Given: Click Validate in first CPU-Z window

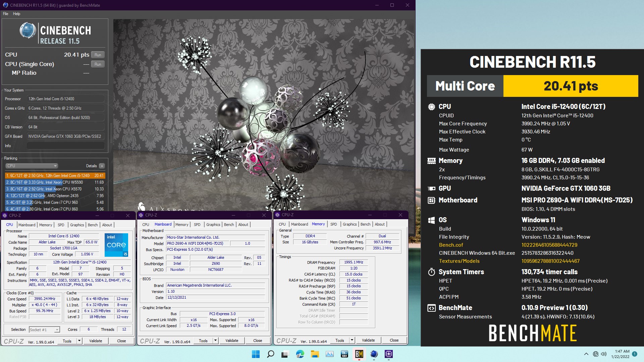Looking at the screenshot, I should coord(96,341).
